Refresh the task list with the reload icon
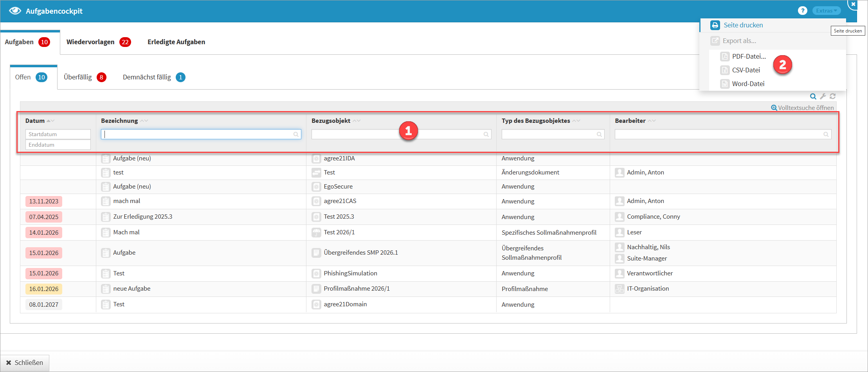Viewport: 868px width, 372px height. click(833, 96)
